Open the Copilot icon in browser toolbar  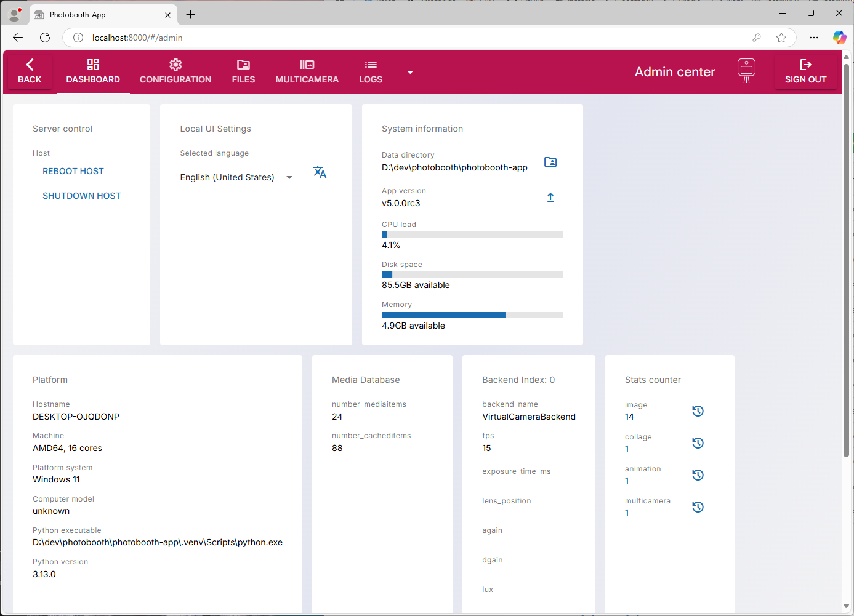coord(839,38)
